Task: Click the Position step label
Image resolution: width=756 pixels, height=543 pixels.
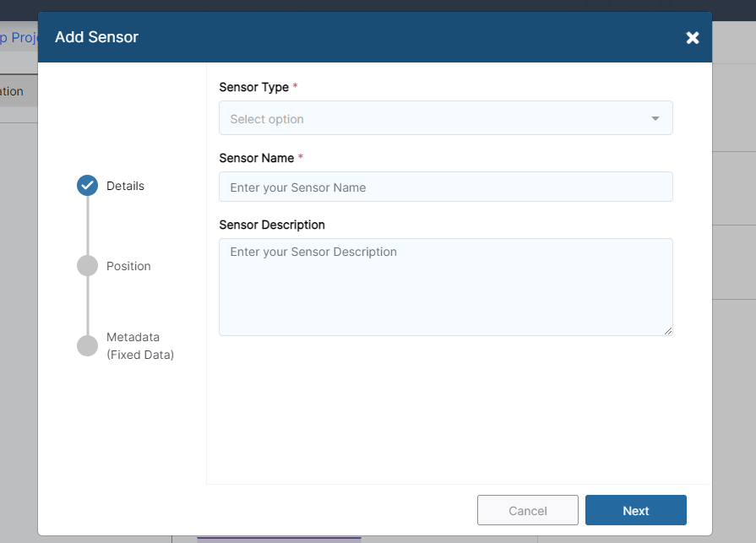Action: (x=128, y=265)
